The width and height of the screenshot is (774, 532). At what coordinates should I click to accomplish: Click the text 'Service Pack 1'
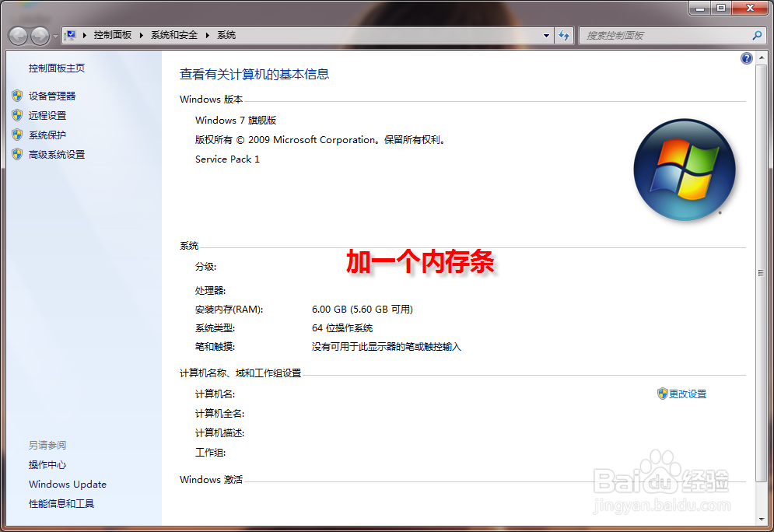(x=227, y=159)
